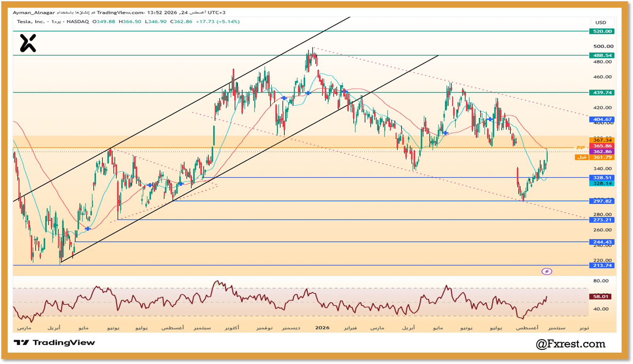Select the 488.54 price level label
The height and width of the screenshot is (364, 633).
point(602,55)
